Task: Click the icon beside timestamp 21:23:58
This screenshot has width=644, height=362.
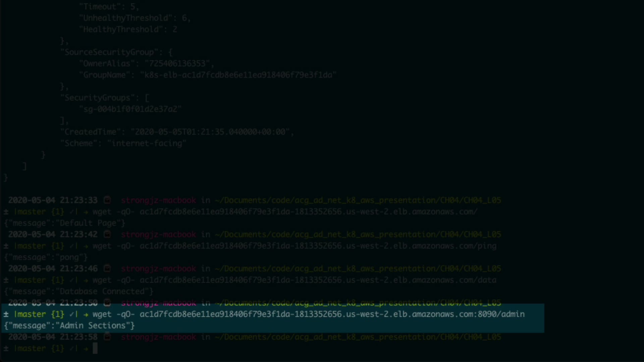Action: (107, 337)
